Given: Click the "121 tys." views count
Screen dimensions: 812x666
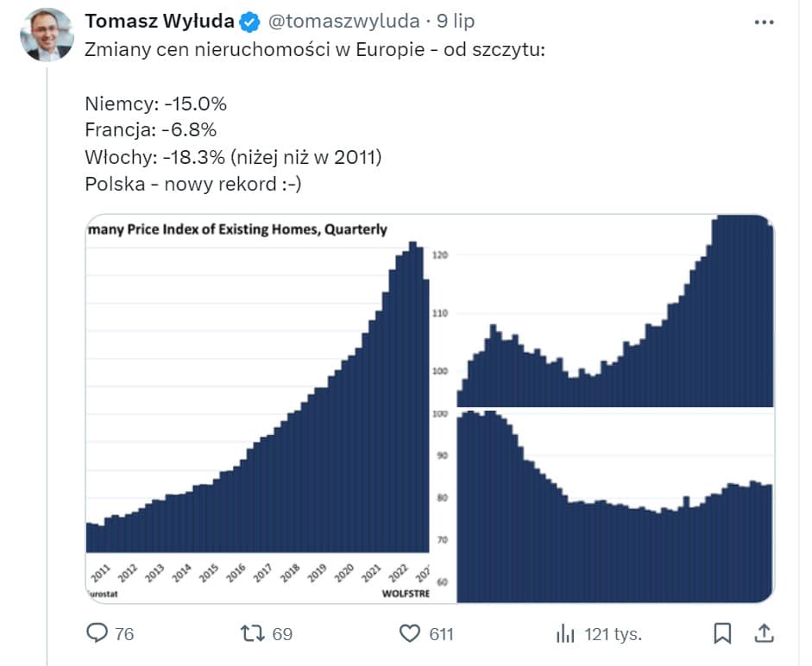Looking at the screenshot, I should (613, 634).
